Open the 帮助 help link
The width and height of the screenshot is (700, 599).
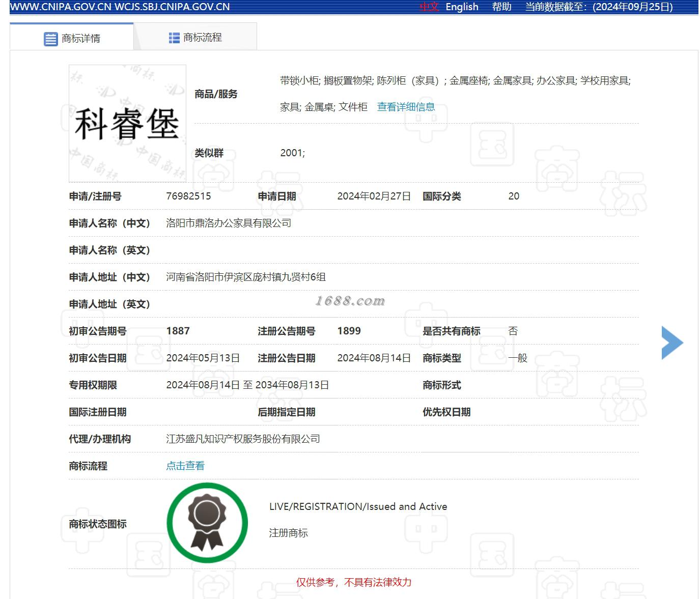(x=501, y=7)
